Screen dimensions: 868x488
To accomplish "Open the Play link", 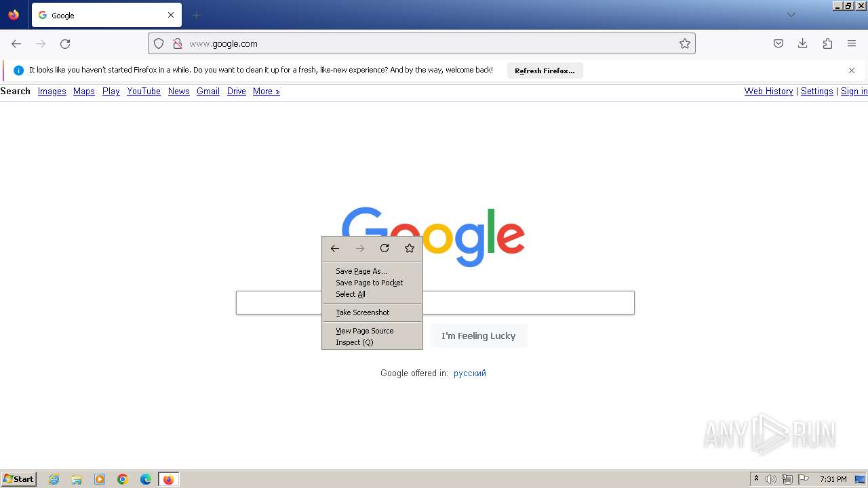I will [x=111, y=91].
